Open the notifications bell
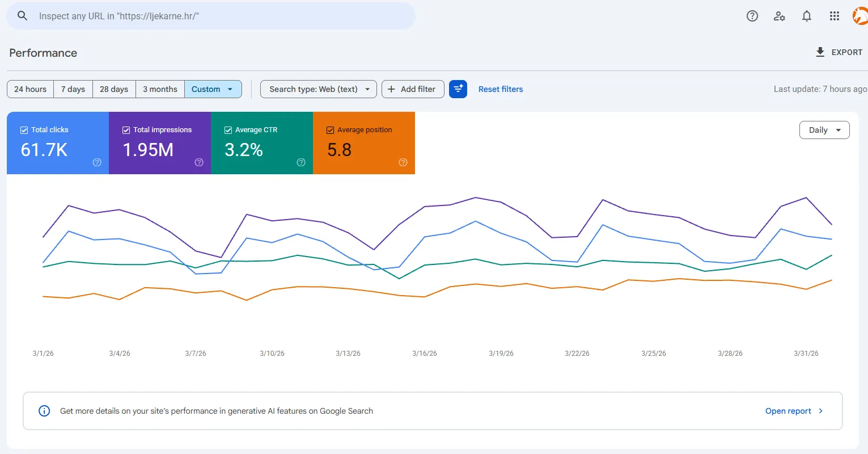This screenshot has width=868, height=454. click(807, 16)
